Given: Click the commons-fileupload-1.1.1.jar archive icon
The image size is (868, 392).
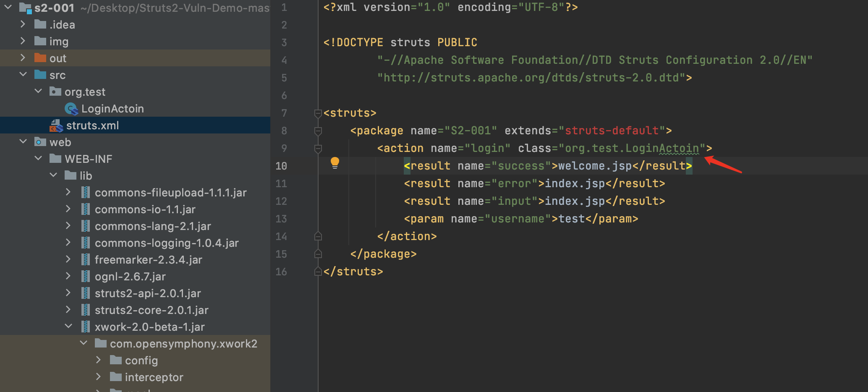Looking at the screenshot, I should tap(86, 192).
